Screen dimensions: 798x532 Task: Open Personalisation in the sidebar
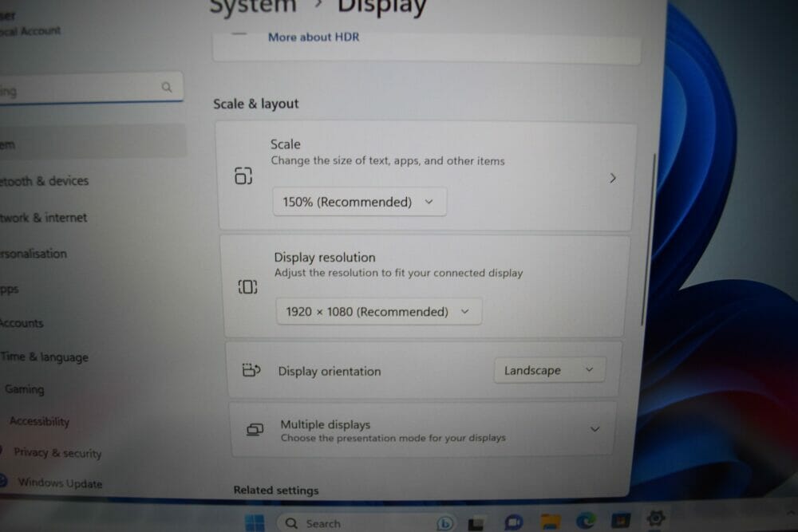click(x=33, y=254)
